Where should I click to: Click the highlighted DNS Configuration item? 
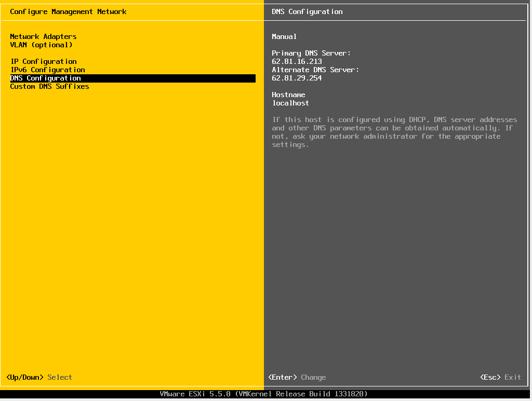click(x=46, y=78)
